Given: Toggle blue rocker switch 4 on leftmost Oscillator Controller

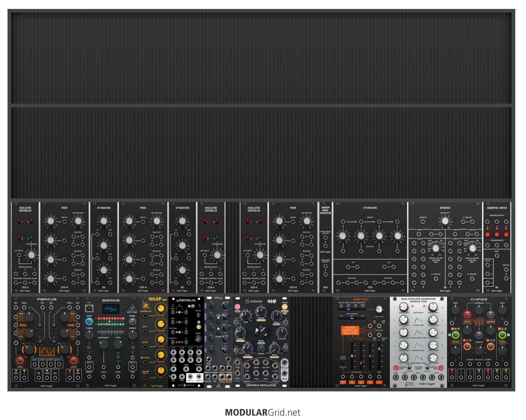Looking at the screenshot, I should 31,238.
